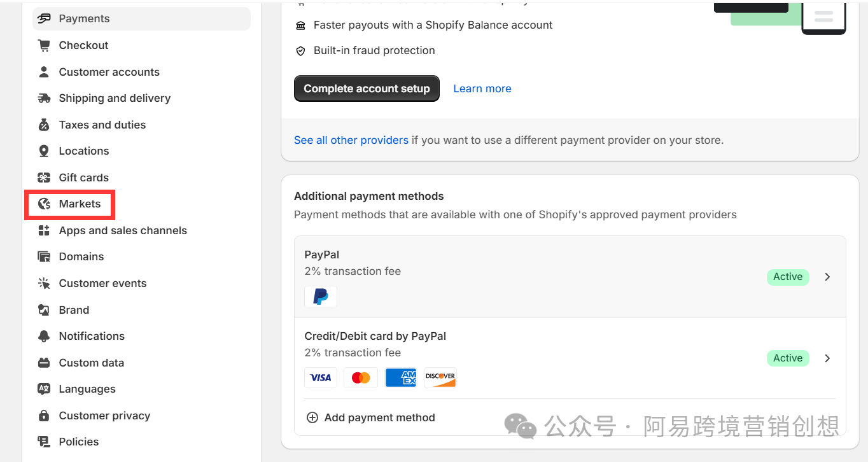Open the Payments settings menu item
The image size is (868, 462).
click(x=84, y=18)
